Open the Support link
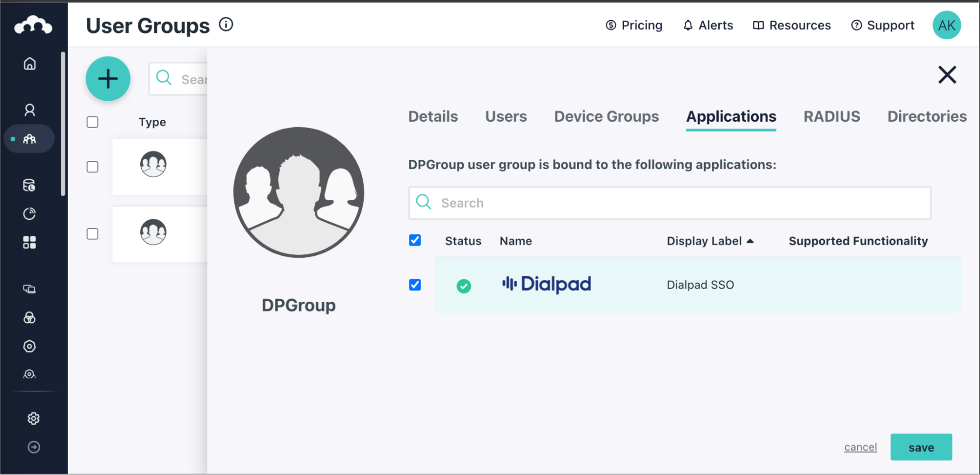Image resolution: width=980 pixels, height=475 pixels. tap(883, 25)
